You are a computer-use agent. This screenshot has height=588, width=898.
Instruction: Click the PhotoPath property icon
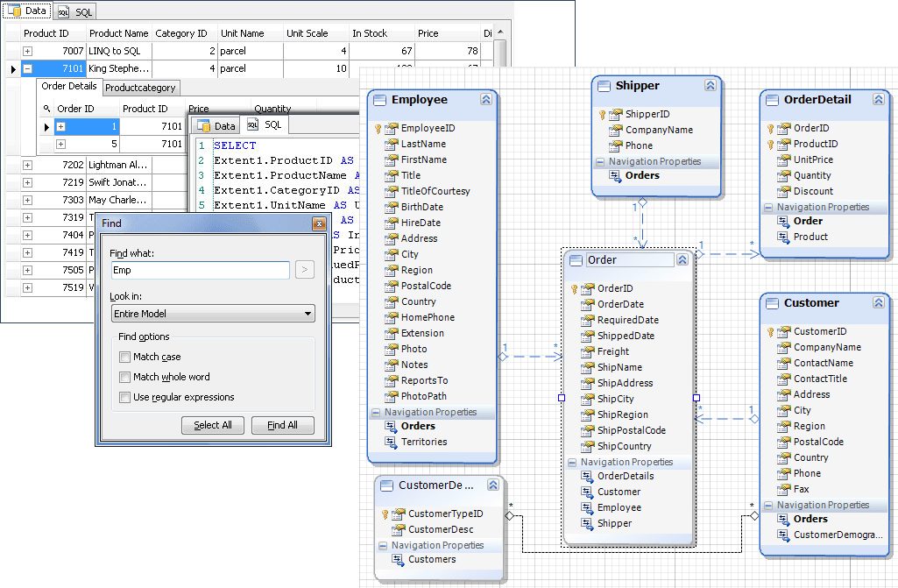pyautogui.click(x=391, y=397)
